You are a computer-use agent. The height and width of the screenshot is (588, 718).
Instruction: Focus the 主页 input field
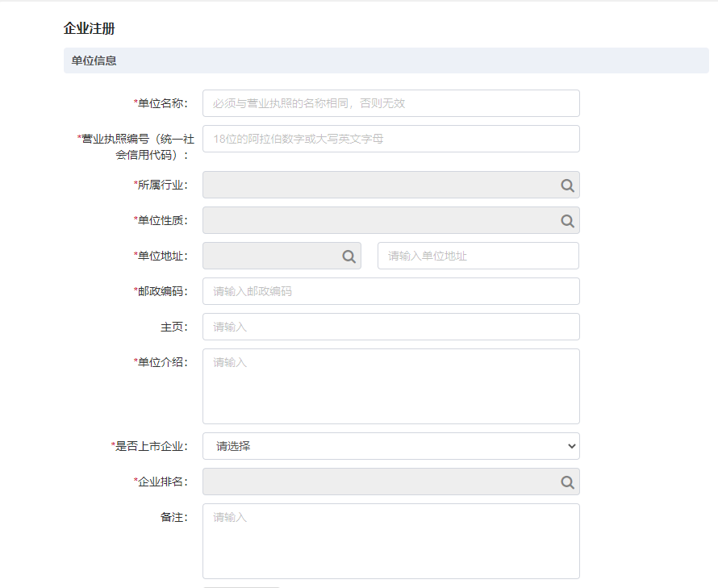(390, 327)
